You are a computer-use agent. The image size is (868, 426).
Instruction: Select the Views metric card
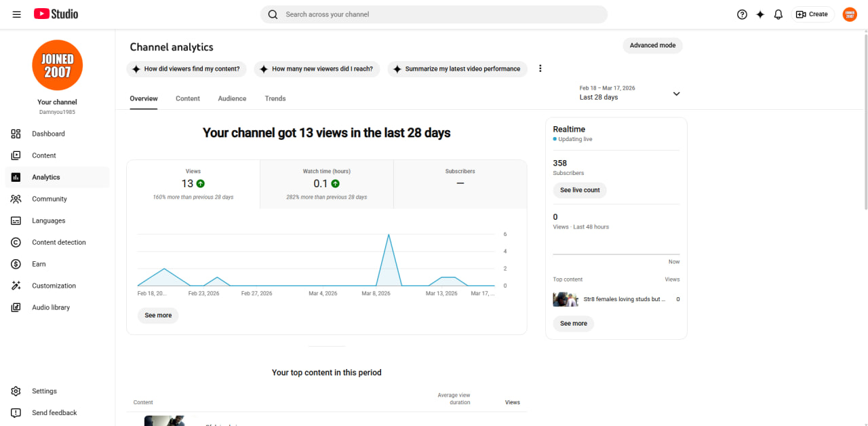coord(193,185)
